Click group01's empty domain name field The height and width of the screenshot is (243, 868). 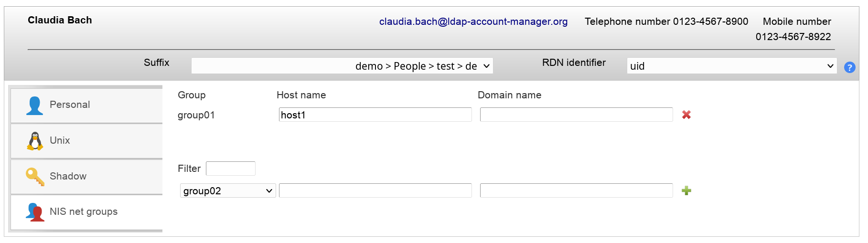576,115
